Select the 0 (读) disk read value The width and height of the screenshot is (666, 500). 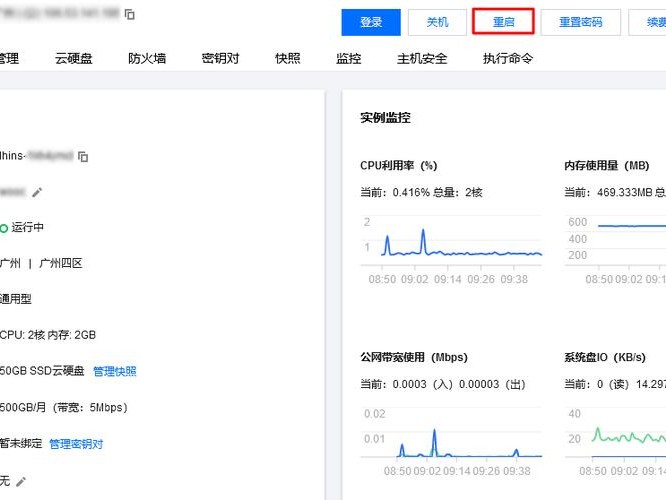613,384
